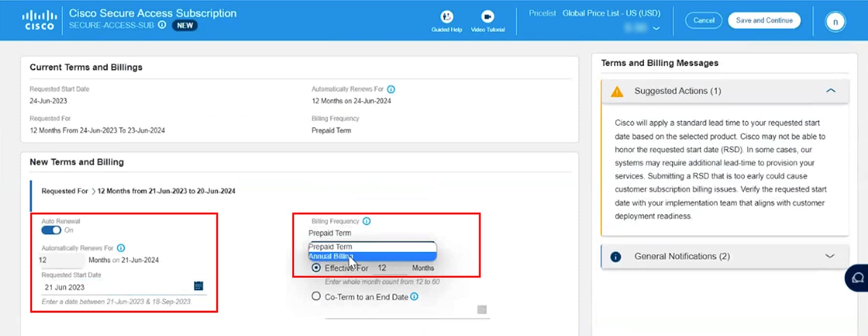Launch the Video Tutorial
The width and height of the screenshot is (868, 336).
[488, 21]
